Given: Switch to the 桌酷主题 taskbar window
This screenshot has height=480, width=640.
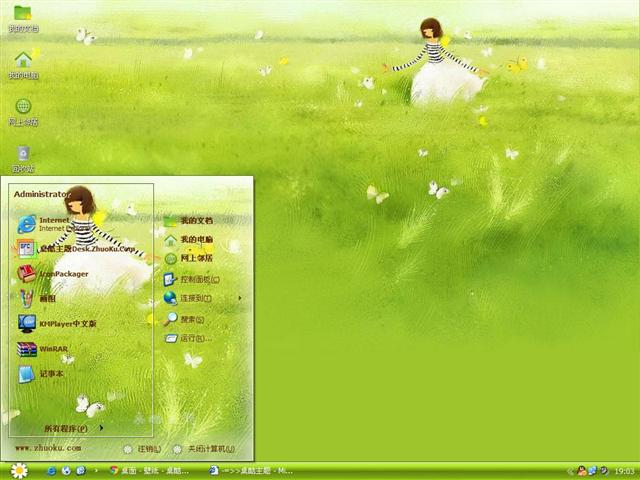Looking at the screenshot, I should tap(251, 471).
